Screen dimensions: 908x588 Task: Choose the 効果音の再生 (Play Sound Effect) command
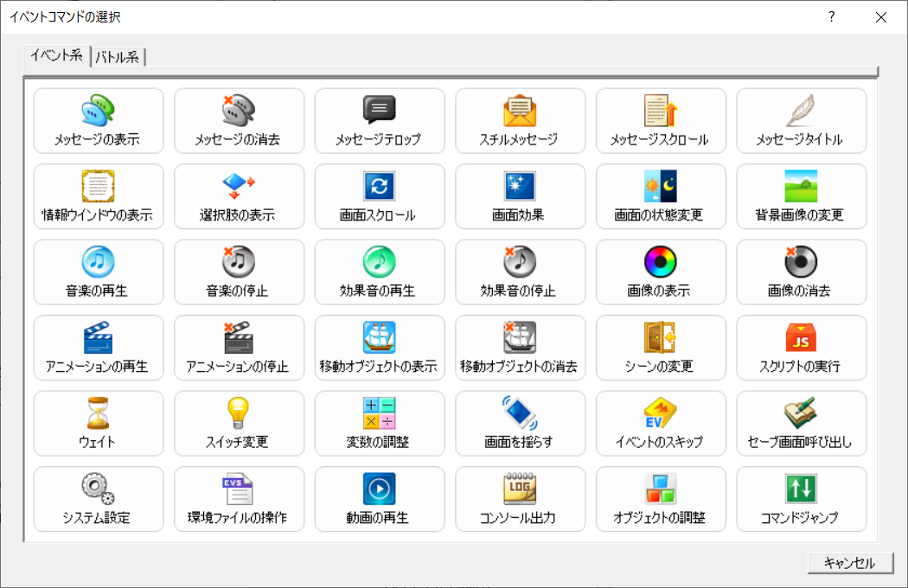(380, 272)
